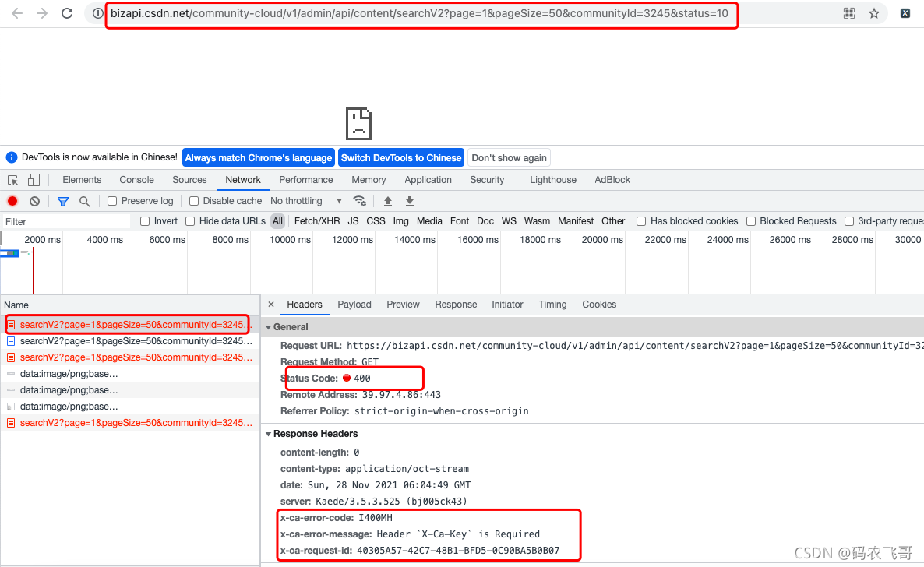Open the AdBlock panel

[x=612, y=180]
